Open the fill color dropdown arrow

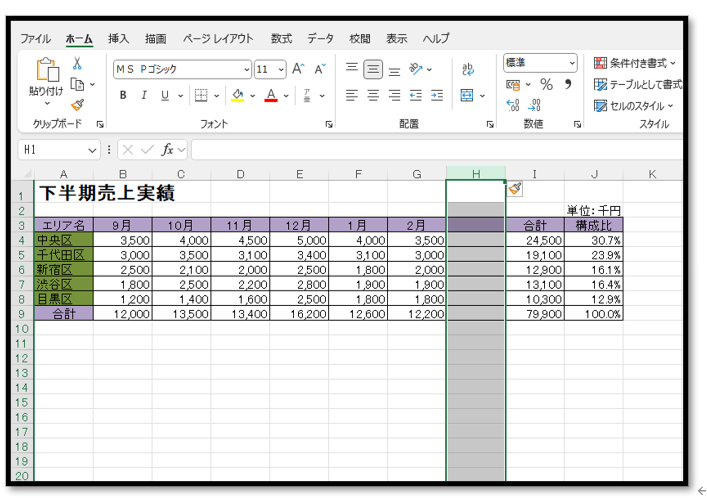[252, 96]
